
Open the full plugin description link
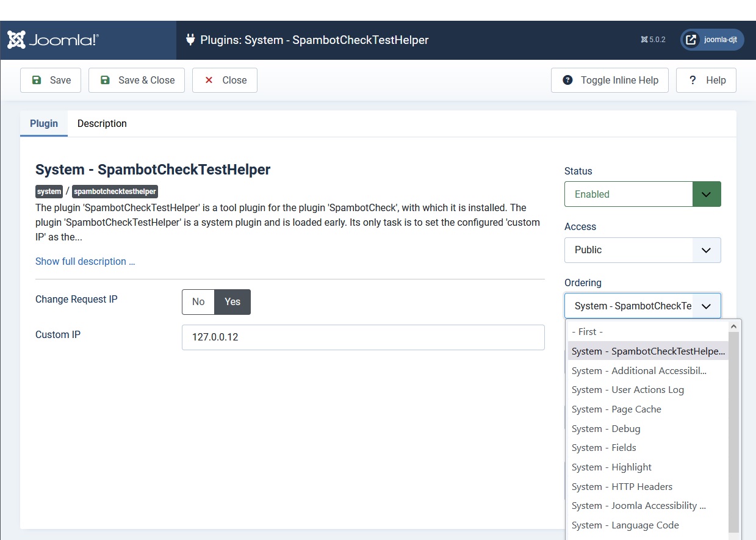pos(85,261)
